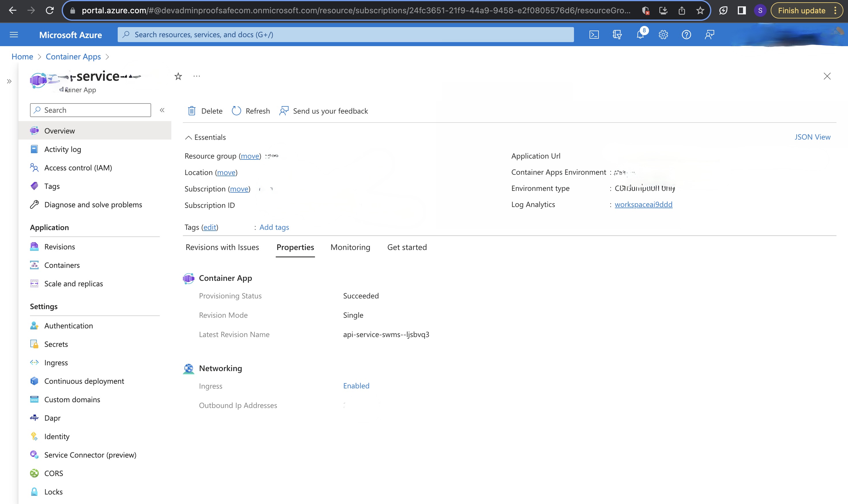Open the CORS settings page
848x504 pixels.
pos(53,473)
